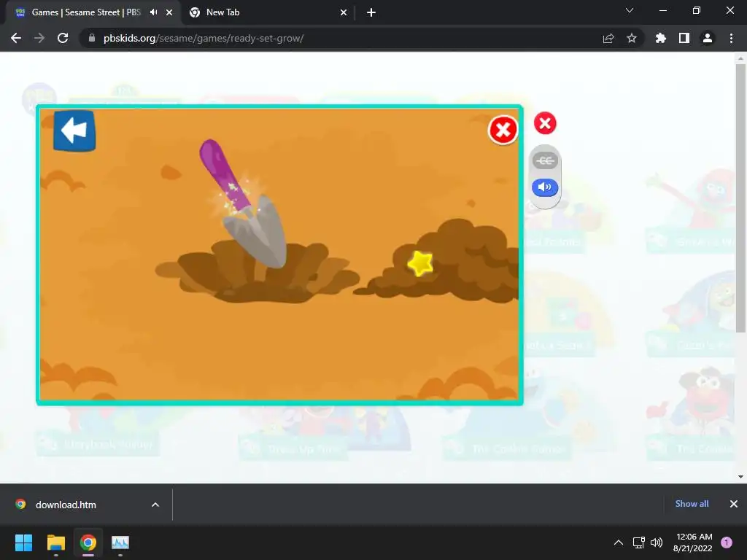View site information via the lock icon

click(x=92, y=38)
